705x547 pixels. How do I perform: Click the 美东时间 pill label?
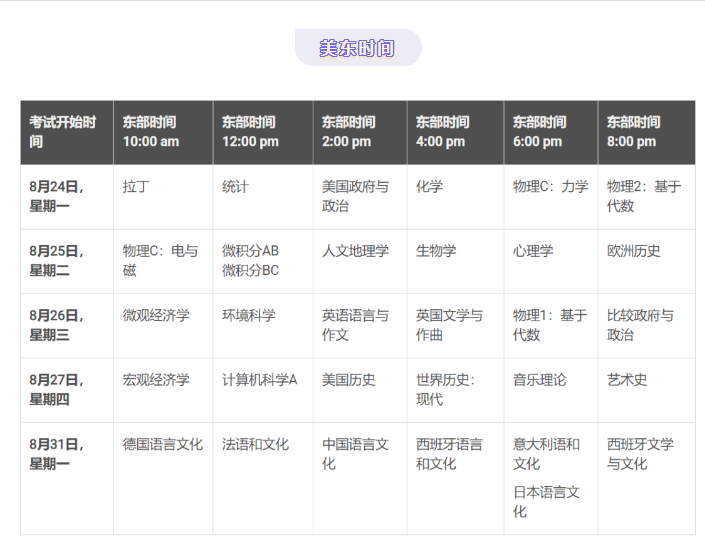(x=357, y=48)
